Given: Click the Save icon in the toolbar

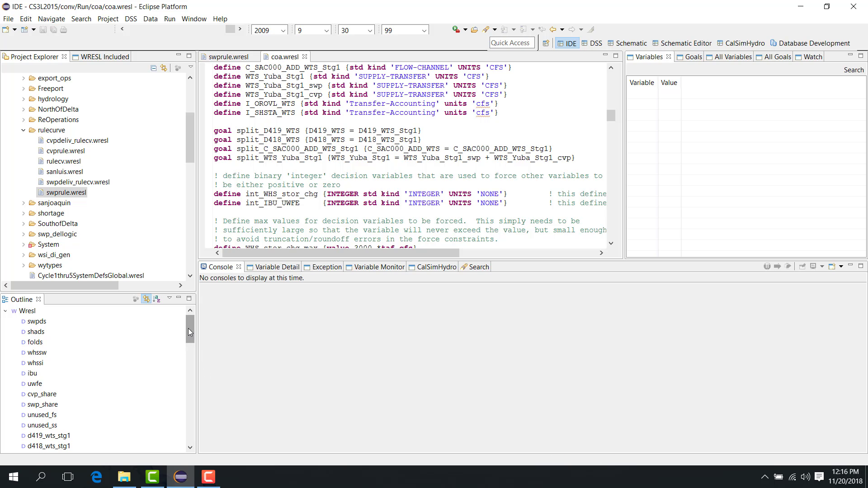Looking at the screenshot, I should [43, 30].
